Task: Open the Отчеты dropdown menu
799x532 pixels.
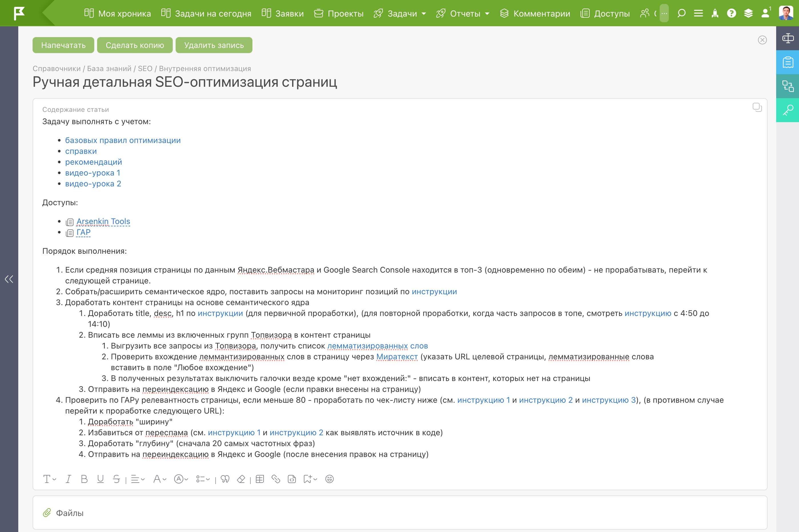Action: [465, 14]
